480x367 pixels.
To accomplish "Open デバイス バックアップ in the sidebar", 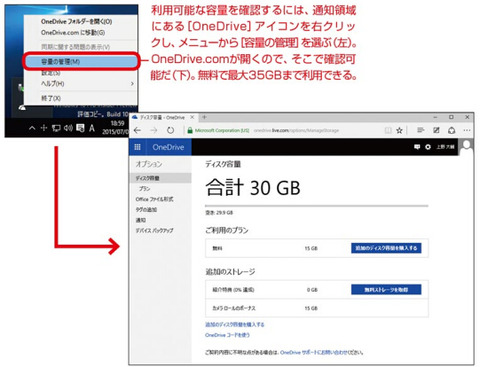I will click(x=155, y=230).
